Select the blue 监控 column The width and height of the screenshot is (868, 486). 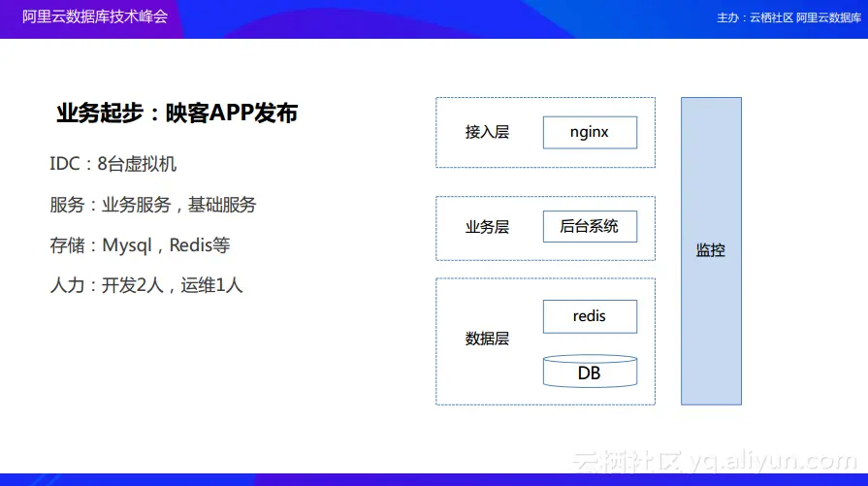pyautogui.click(x=711, y=251)
